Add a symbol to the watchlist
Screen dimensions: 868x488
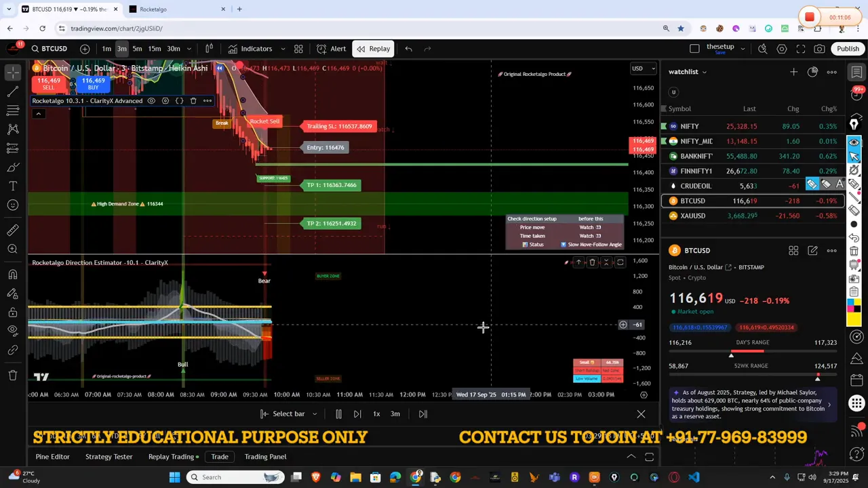click(793, 72)
